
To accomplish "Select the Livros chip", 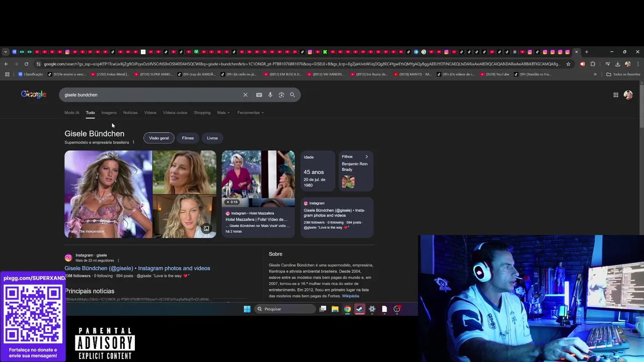I will 212,138.
